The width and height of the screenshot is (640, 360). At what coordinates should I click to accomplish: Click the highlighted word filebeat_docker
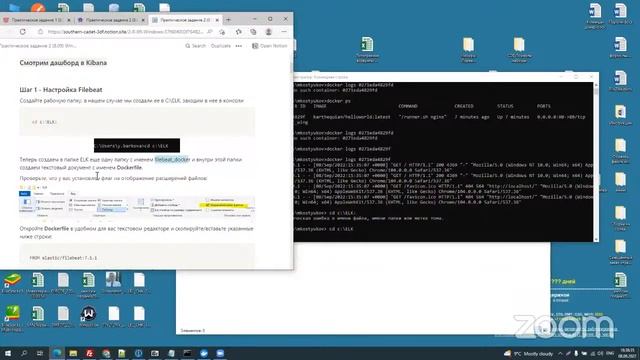click(172, 159)
